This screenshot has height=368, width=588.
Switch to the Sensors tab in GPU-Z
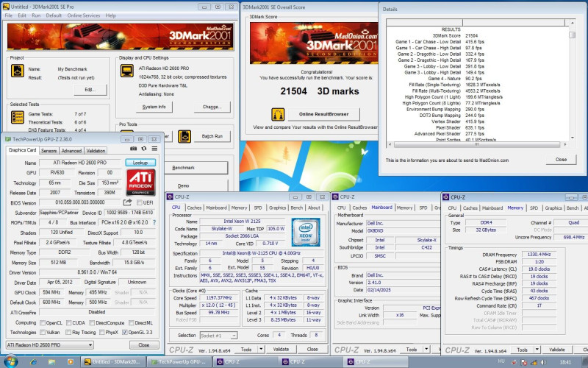[49, 151]
